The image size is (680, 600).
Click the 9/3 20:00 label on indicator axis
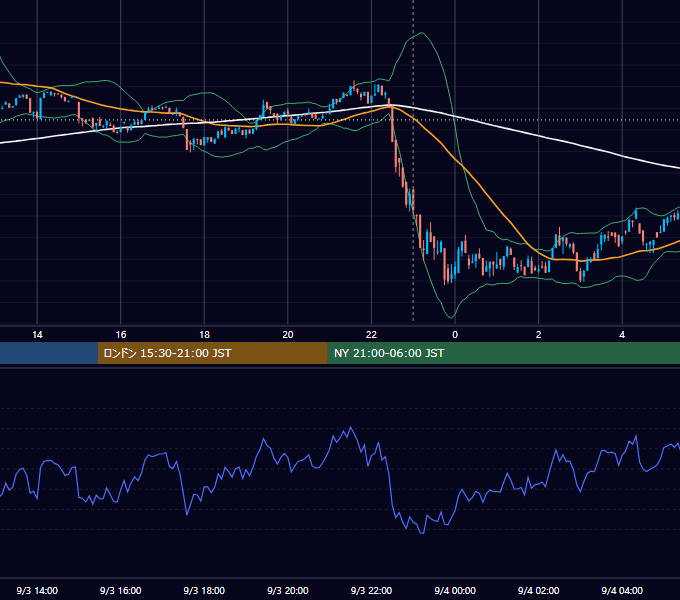288,590
